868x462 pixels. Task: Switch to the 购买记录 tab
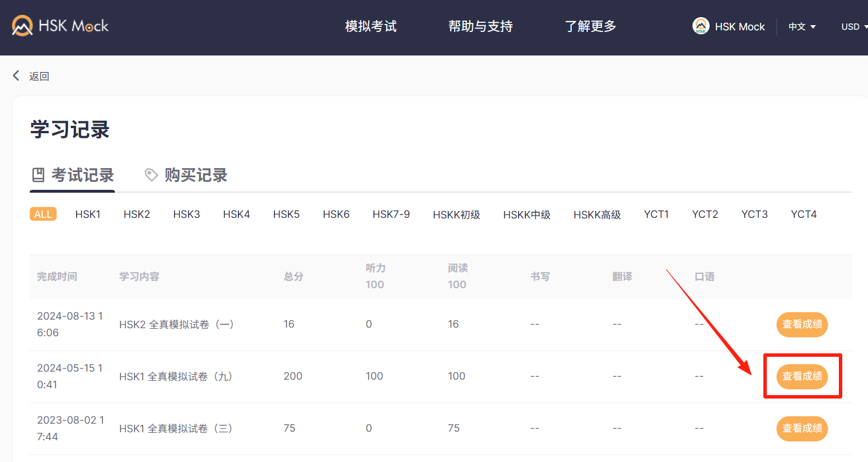[x=195, y=175]
